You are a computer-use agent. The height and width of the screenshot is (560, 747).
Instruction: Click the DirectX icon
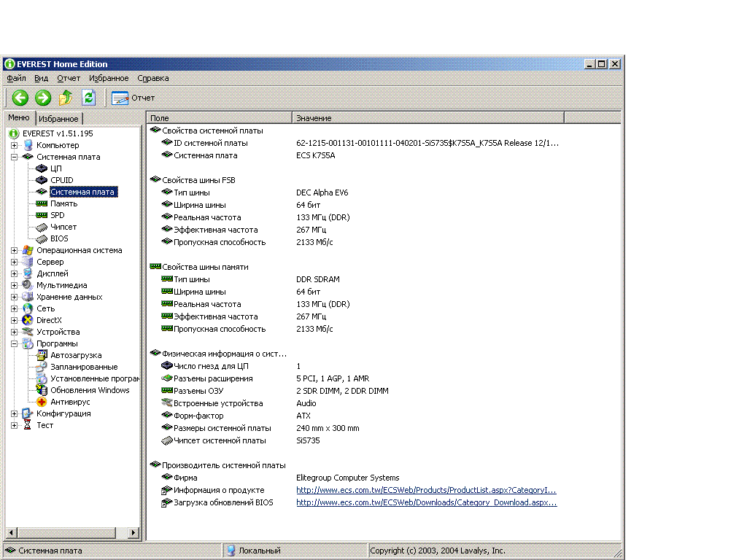(28, 320)
